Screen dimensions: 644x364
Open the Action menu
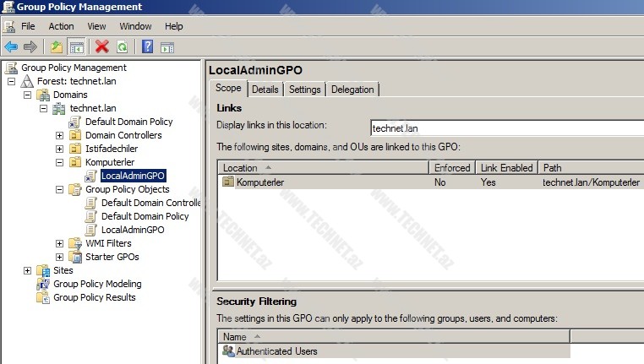tap(61, 26)
